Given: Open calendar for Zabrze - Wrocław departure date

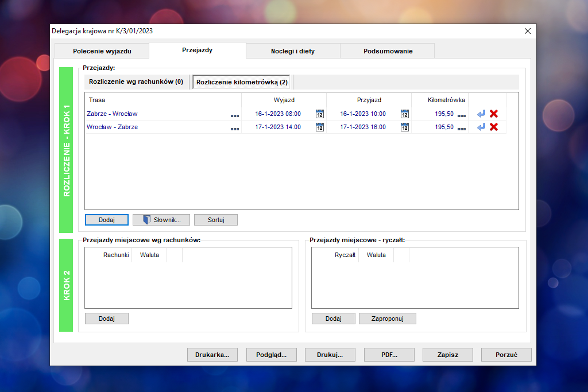Looking at the screenshot, I should click(319, 114).
